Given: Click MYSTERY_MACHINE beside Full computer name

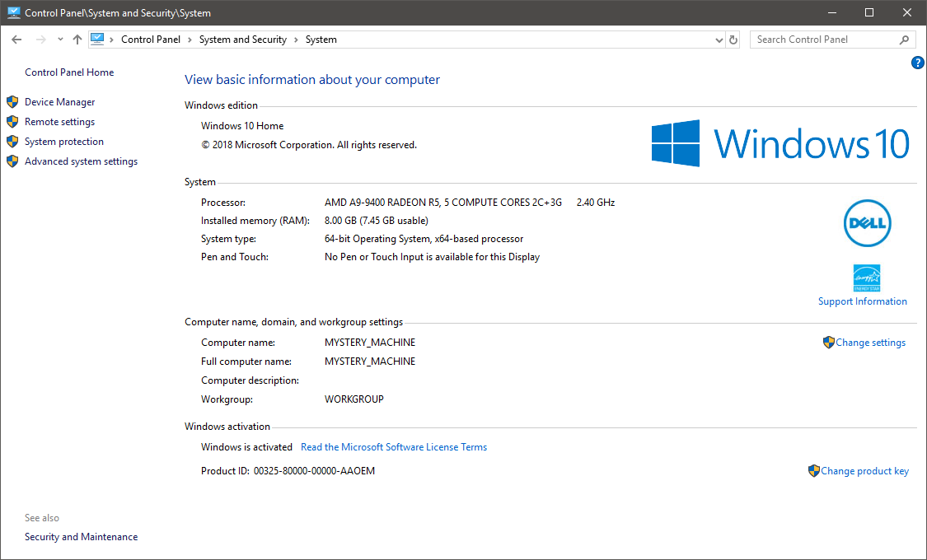Looking at the screenshot, I should (x=370, y=362).
